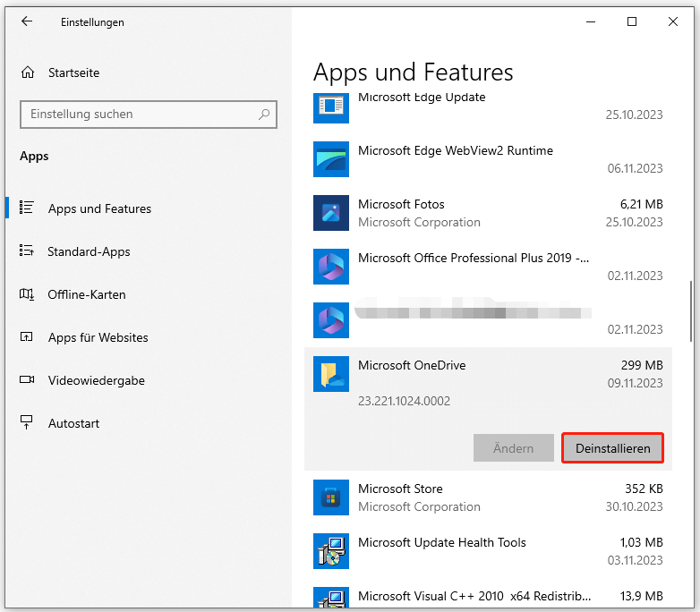Select the Microsoft Edge WebView2 Runtime icon
Screen dimensions: 700x612
(330, 159)
